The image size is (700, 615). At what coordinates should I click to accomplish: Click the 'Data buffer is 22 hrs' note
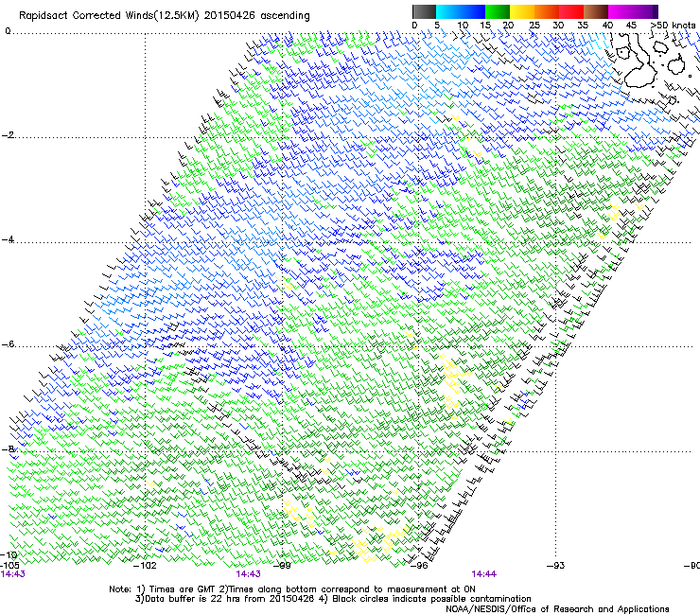pos(194,599)
